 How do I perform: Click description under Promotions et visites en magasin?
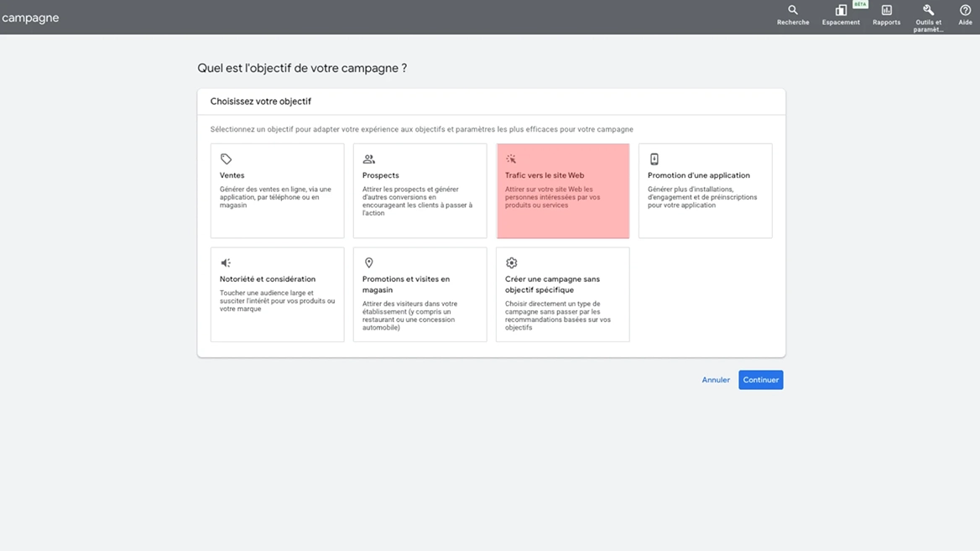[x=410, y=315]
